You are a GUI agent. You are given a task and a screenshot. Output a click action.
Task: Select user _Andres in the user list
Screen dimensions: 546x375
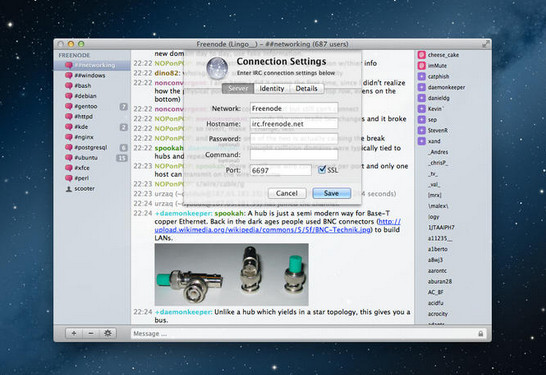(x=438, y=152)
